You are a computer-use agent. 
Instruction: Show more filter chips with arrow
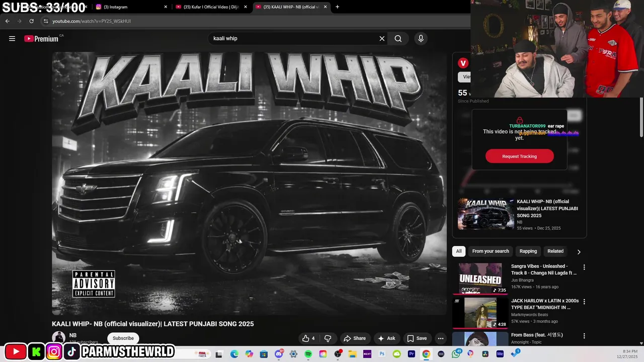pyautogui.click(x=579, y=252)
